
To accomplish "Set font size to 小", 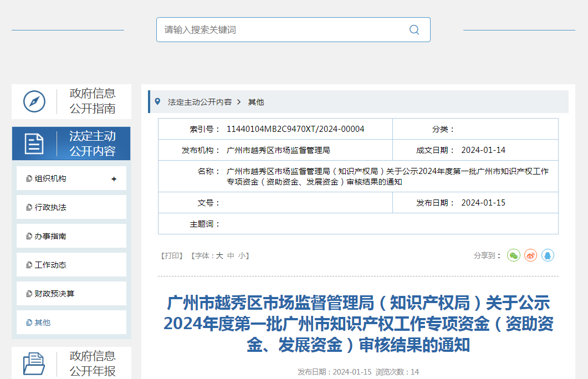I will (242, 255).
